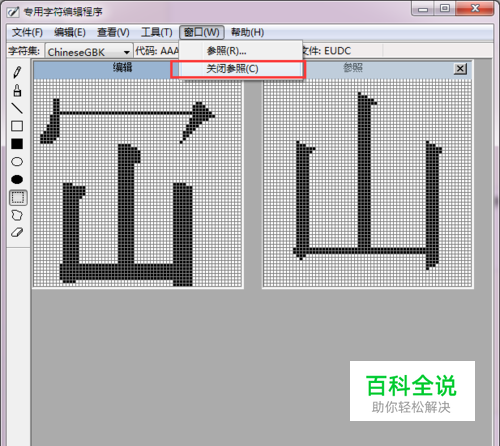Click inside the 参照 pixel grid
The width and height of the screenshot is (500, 446).
pos(368,183)
